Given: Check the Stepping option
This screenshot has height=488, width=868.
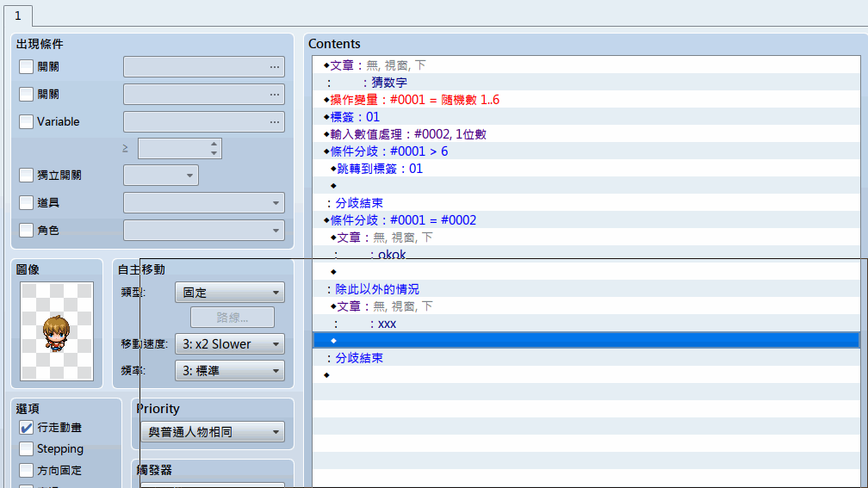Looking at the screenshot, I should pyautogui.click(x=26, y=448).
